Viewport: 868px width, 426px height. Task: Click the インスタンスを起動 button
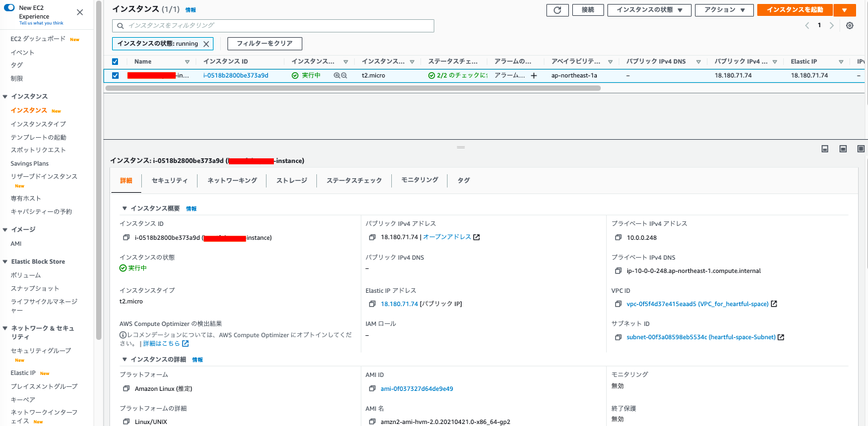click(x=794, y=10)
